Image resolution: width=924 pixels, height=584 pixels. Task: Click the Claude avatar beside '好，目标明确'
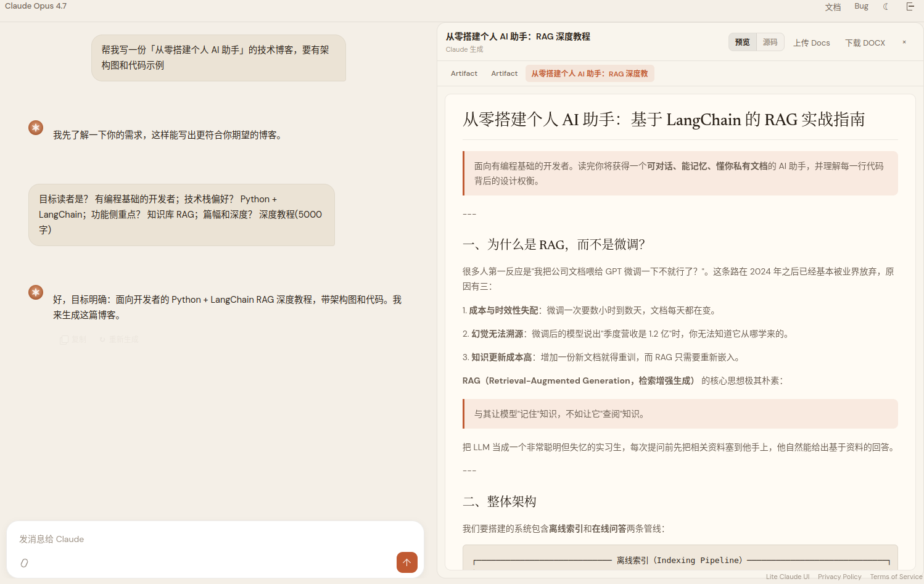(x=36, y=292)
